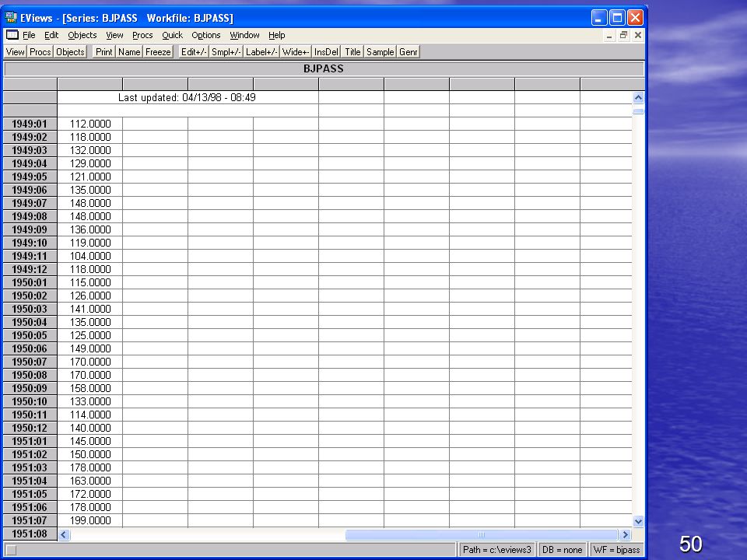
Task: Open the File menu
Action: coord(29,35)
